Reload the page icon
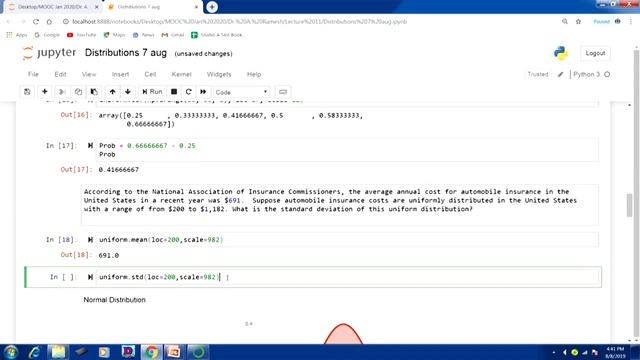This screenshot has height=360, width=640. tap(36, 22)
